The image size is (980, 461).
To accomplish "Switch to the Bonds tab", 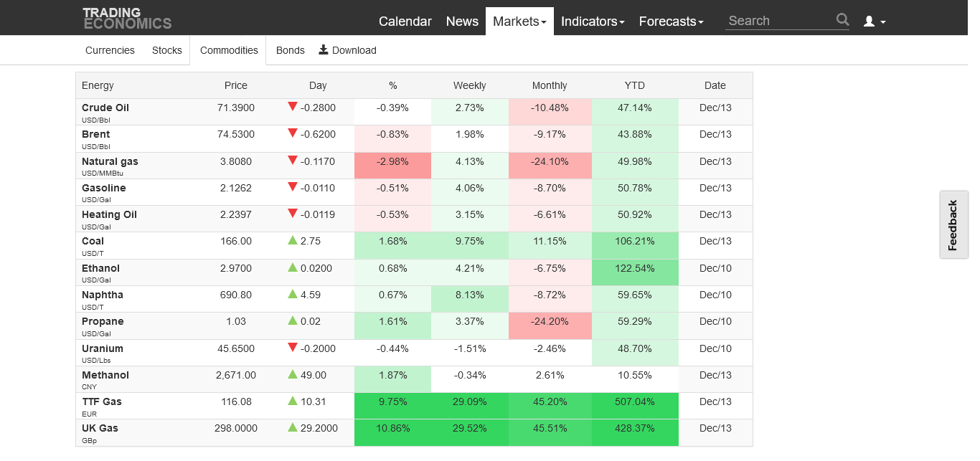I will tap(291, 50).
